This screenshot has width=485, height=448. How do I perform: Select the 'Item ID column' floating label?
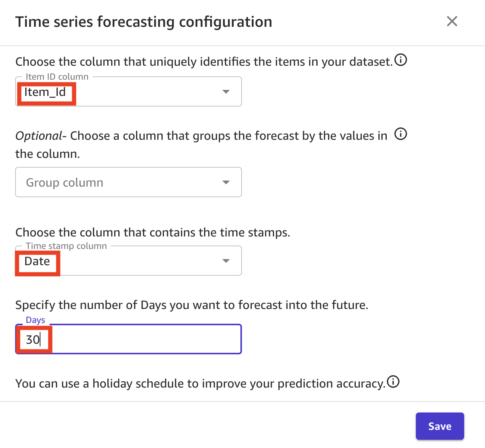[57, 77]
